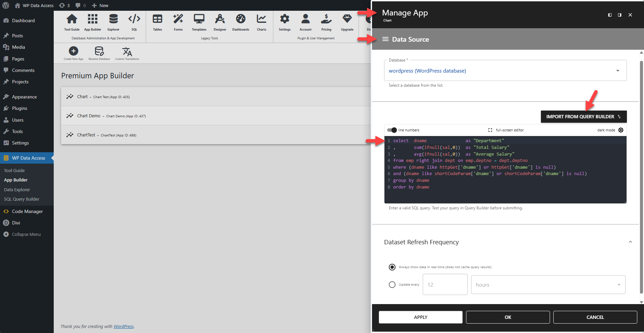Click the SQL code icon in toolbar
The image size is (644, 333).
(134, 19)
